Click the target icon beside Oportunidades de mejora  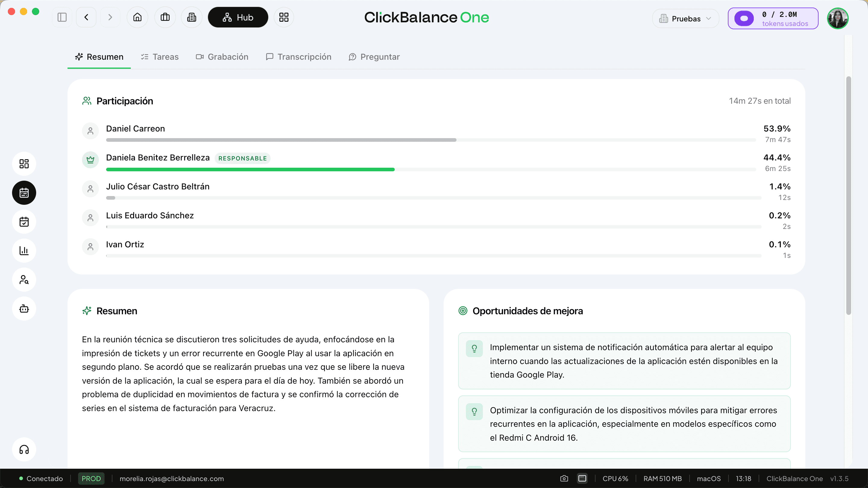pyautogui.click(x=463, y=311)
